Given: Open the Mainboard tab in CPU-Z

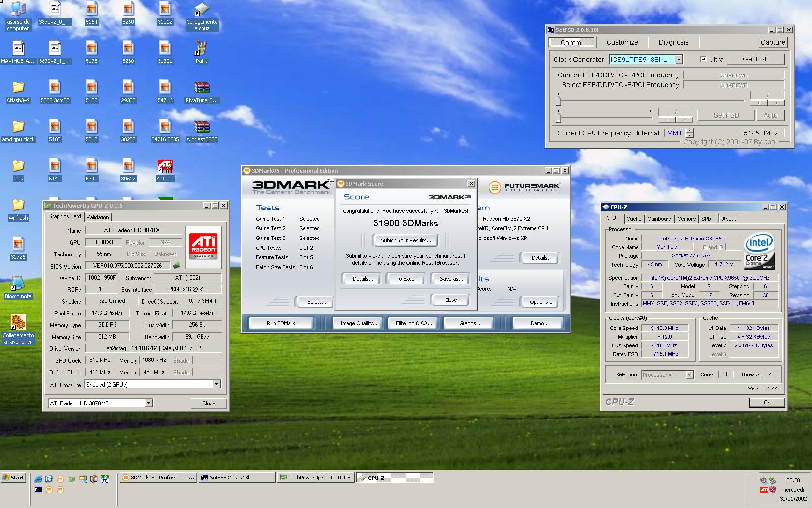Looking at the screenshot, I should (x=659, y=219).
